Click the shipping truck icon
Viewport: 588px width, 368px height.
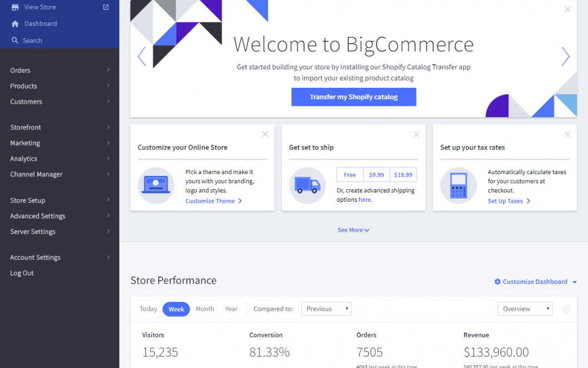coord(307,185)
